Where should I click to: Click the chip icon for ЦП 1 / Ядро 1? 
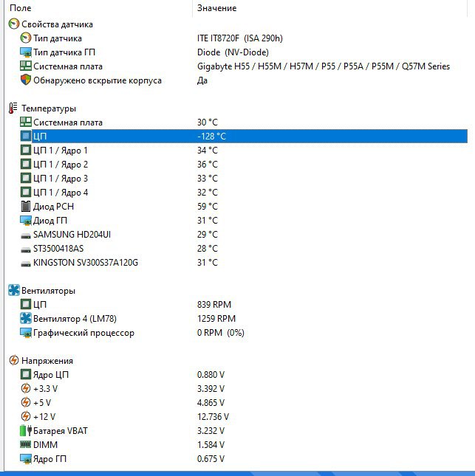coord(26,151)
